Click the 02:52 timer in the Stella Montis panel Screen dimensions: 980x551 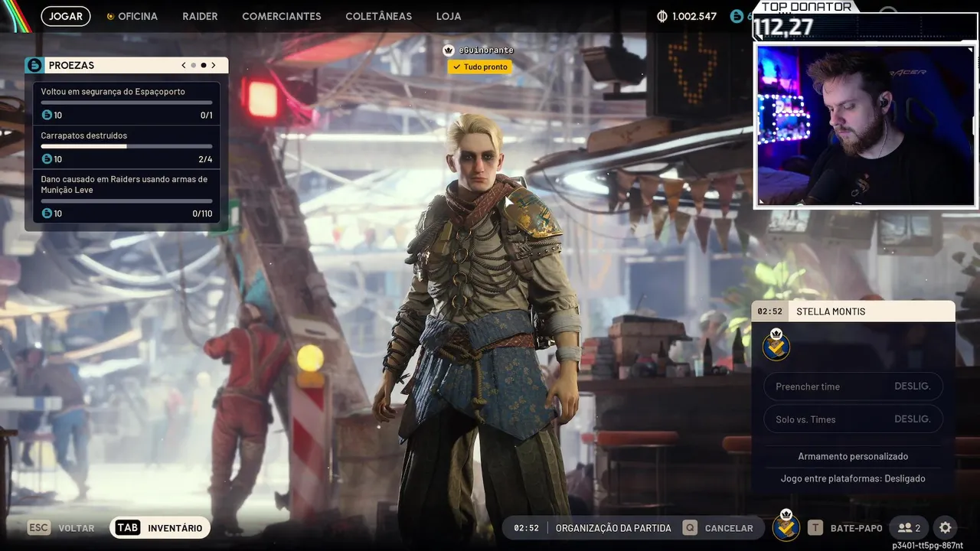point(770,311)
